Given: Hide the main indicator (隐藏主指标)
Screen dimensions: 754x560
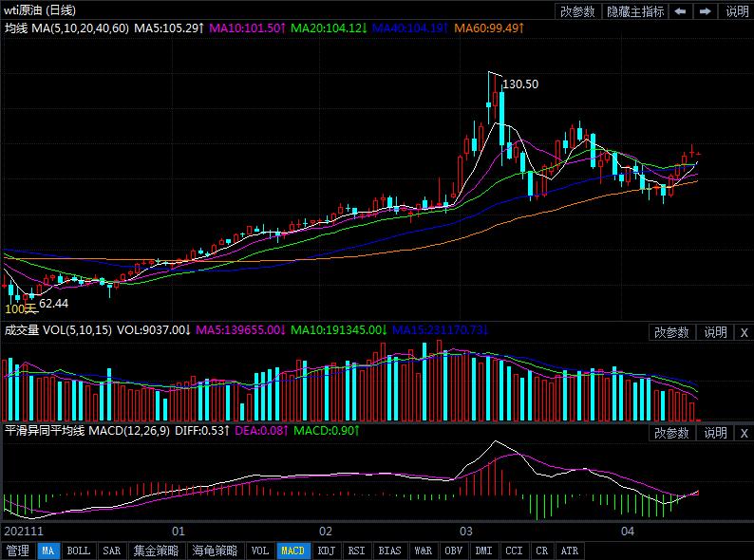Looking at the screenshot, I should pyautogui.click(x=635, y=11).
